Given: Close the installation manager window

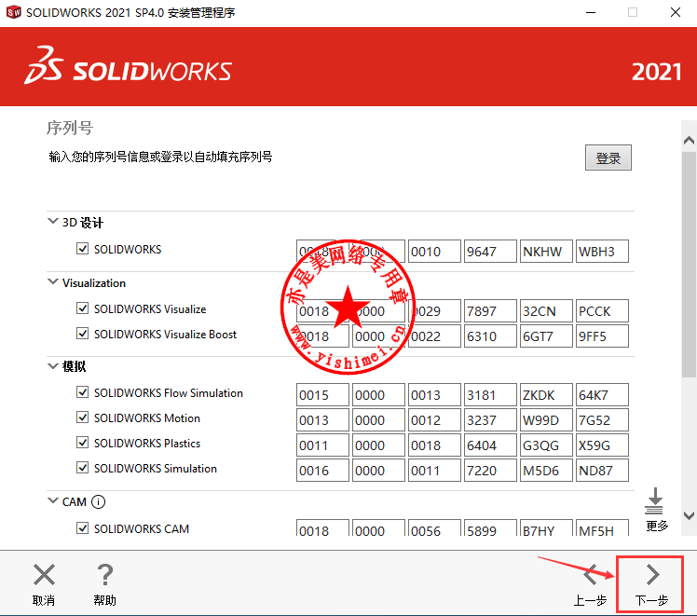Looking at the screenshot, I should [676, 12].
